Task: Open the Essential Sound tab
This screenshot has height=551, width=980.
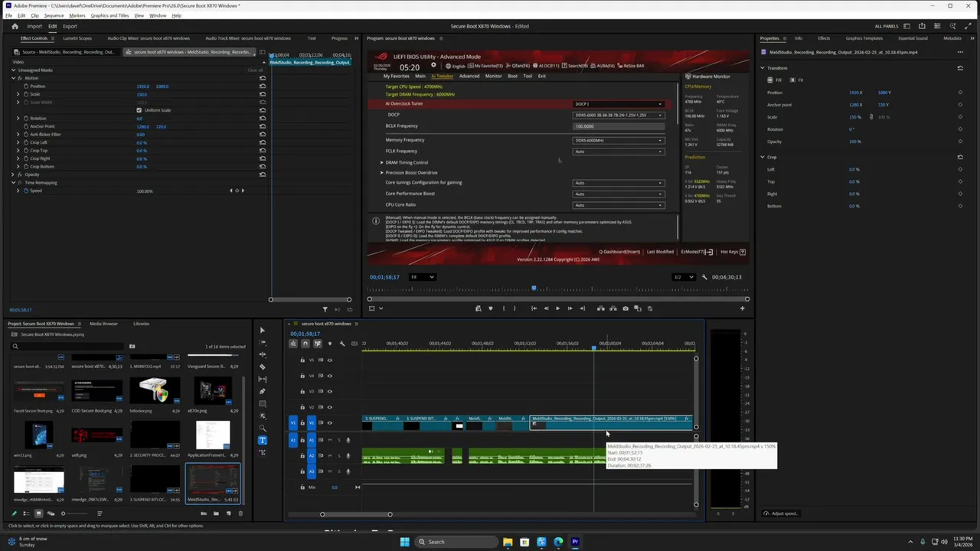Action: click(x=913, y=38)
